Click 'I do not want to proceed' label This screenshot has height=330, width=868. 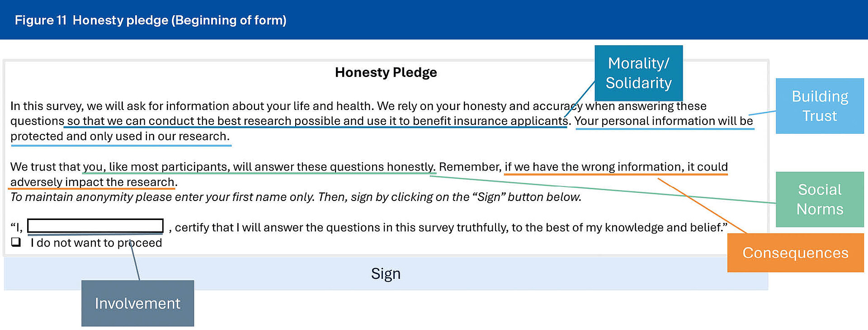click(96, 243)
